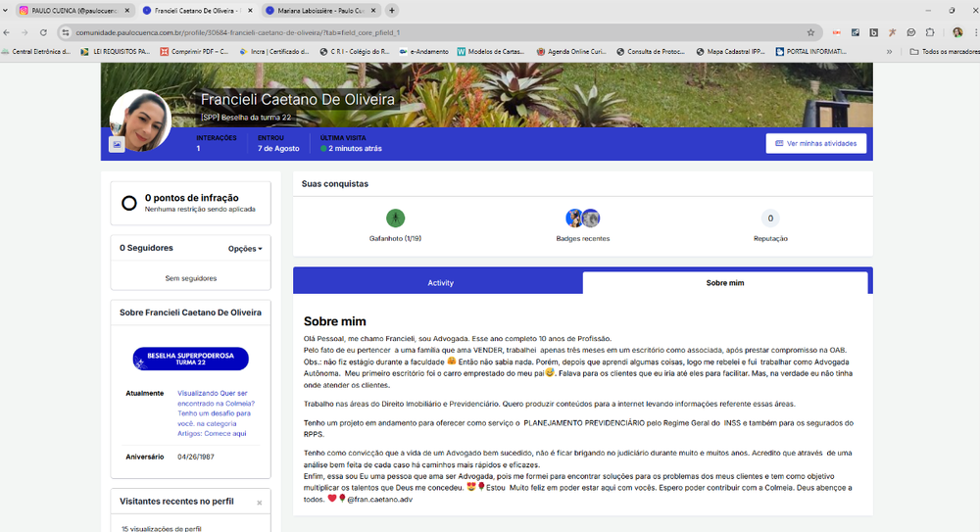Screen dimensions: 980x532
Task: Open the LEI REQUISITOS bookmark
Action: coord(116,52)
